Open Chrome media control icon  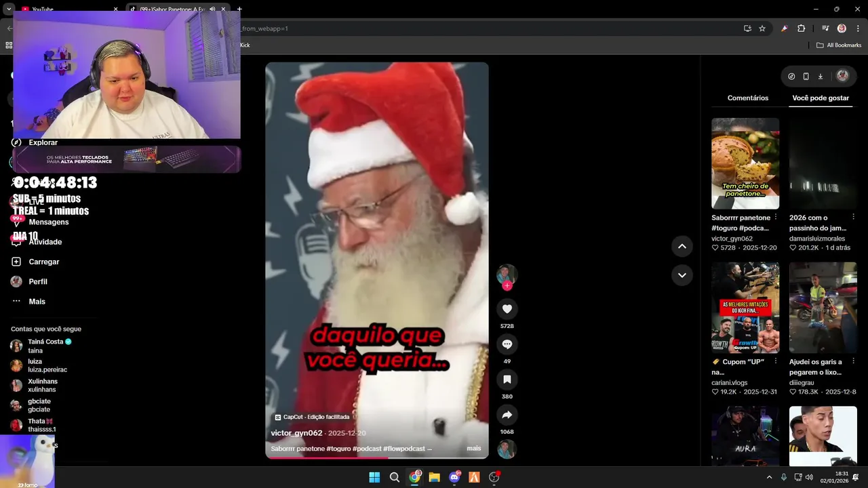pos(825,28)
